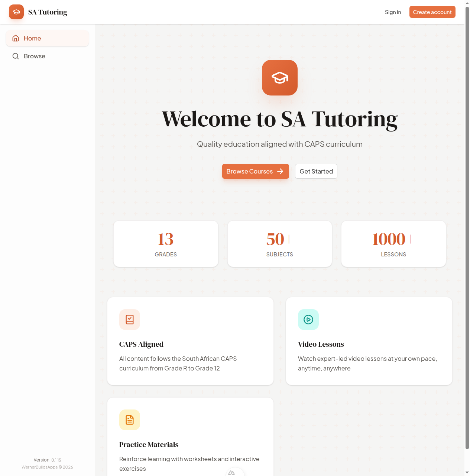Click the Sign in link
The image size is (470, 476).
click(x=393, y=12)
